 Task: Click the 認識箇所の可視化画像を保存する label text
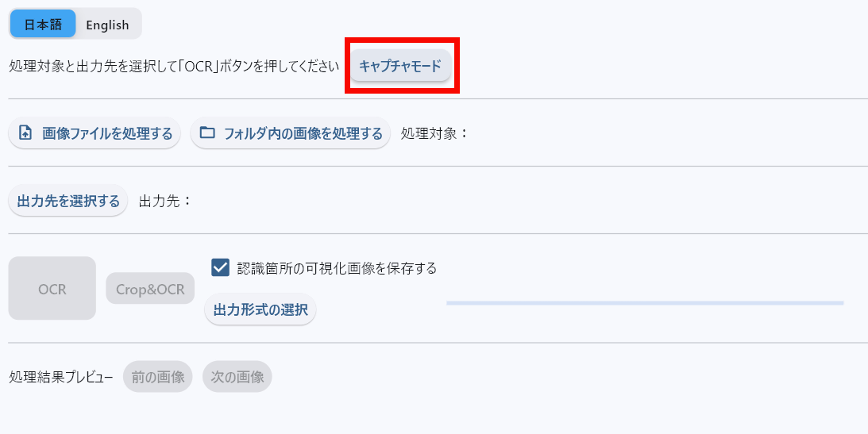click(337, 268)
